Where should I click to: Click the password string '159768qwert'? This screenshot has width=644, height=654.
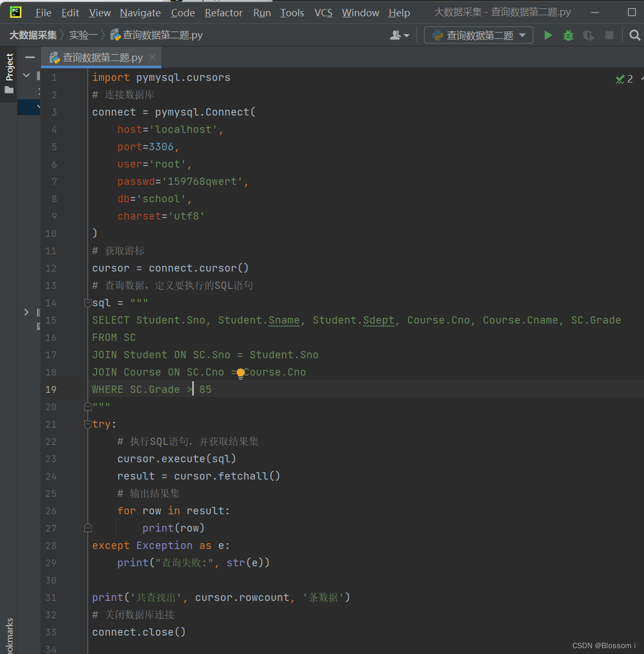click(202, 181)
